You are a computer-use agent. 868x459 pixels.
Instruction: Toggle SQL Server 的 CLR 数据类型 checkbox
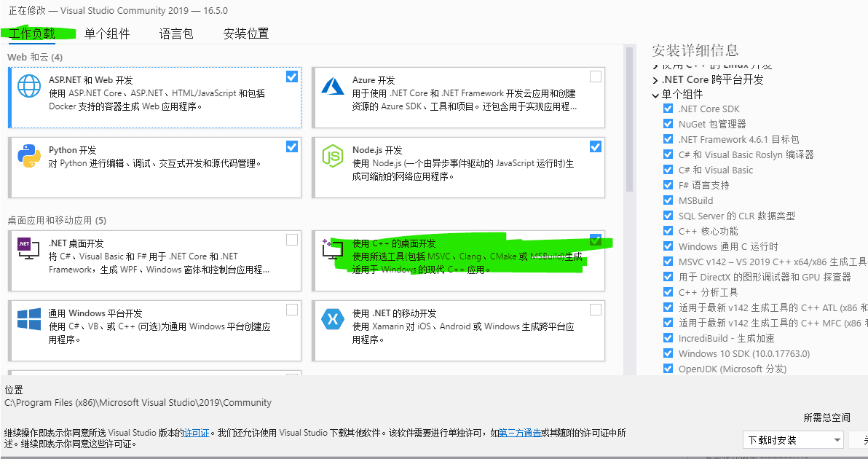point(668,216)
